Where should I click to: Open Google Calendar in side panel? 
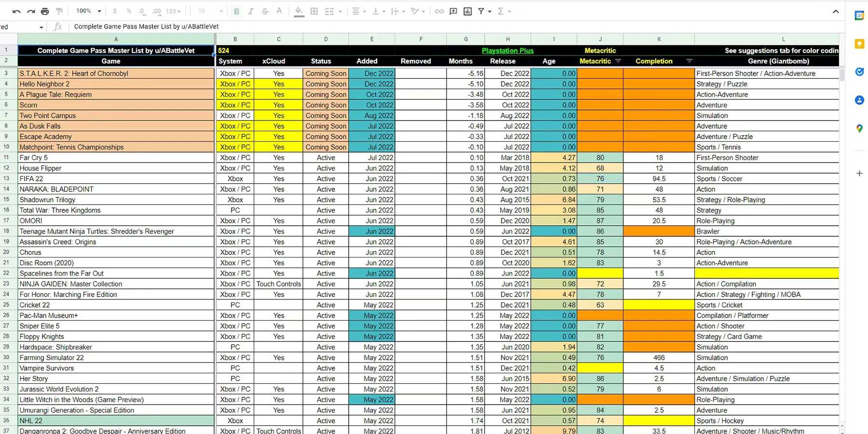point(859,15)
